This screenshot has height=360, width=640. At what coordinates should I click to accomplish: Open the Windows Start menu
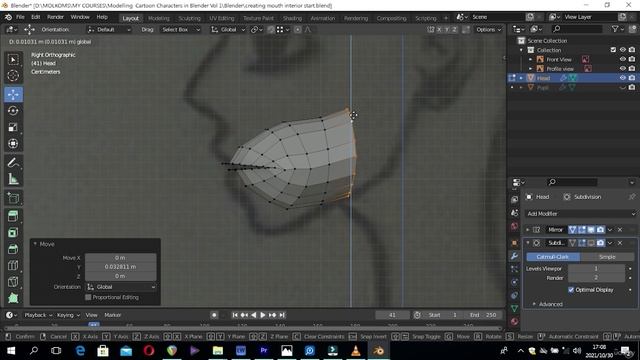(11, 351)
